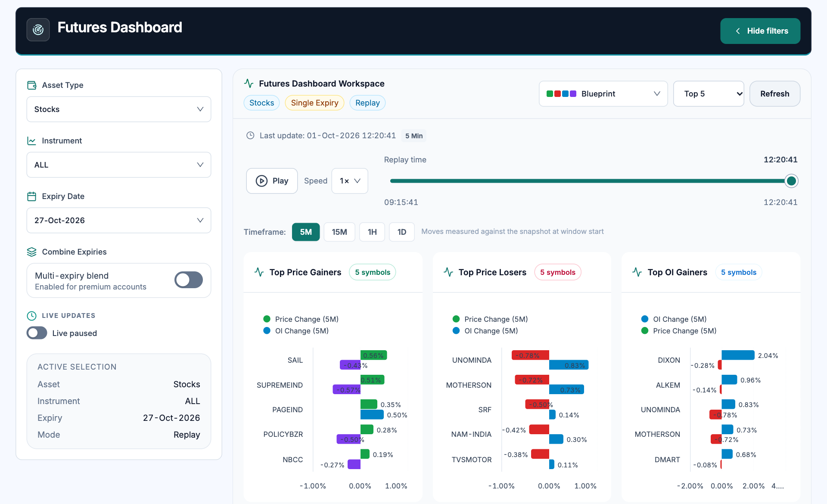This screenshot has height=504, width=827.
Task: Select the 1D timeframe
Action: (402, 232)
